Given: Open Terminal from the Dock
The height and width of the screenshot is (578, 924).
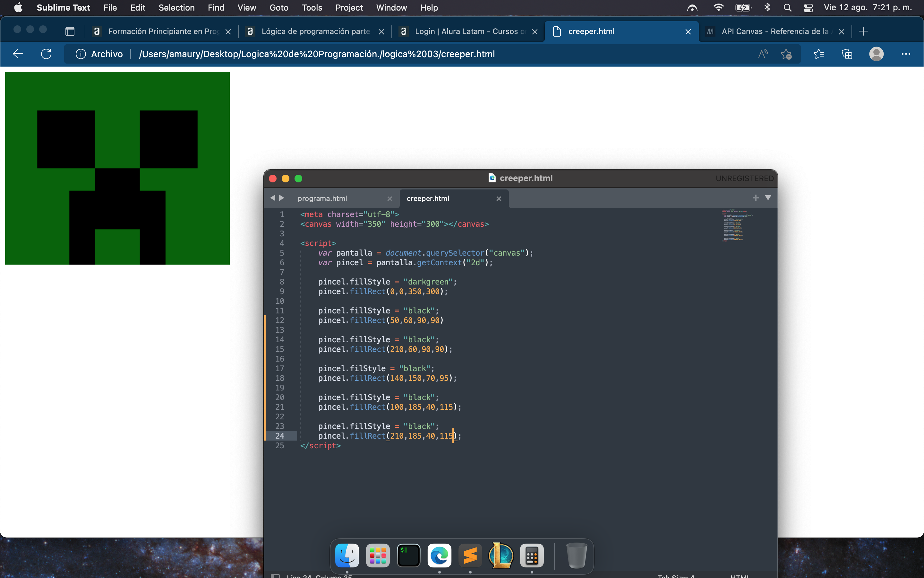Looking at the screenshot, I should pos(408,556).
